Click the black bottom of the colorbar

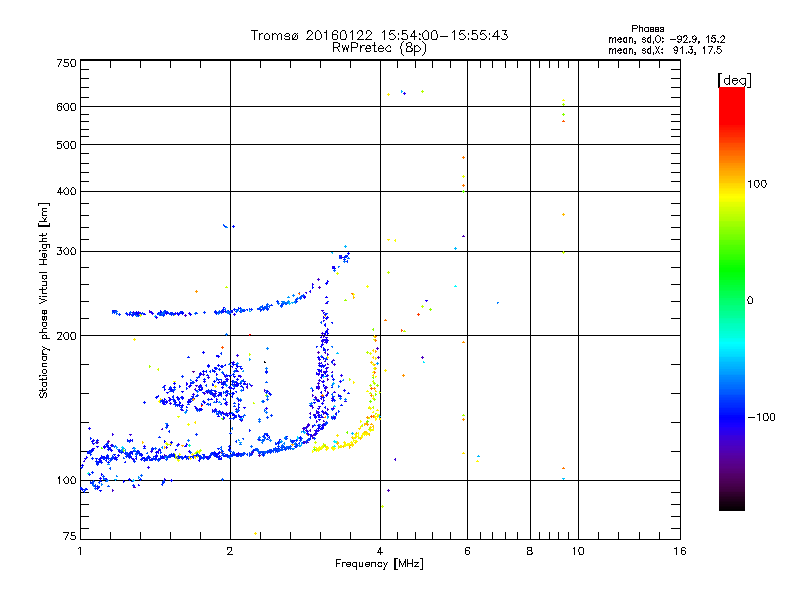pyautogui.click(x=732, y=503)
